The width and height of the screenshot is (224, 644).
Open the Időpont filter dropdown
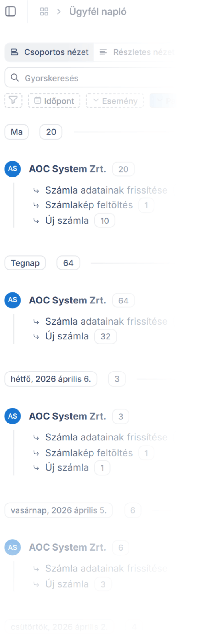point(54,101)
